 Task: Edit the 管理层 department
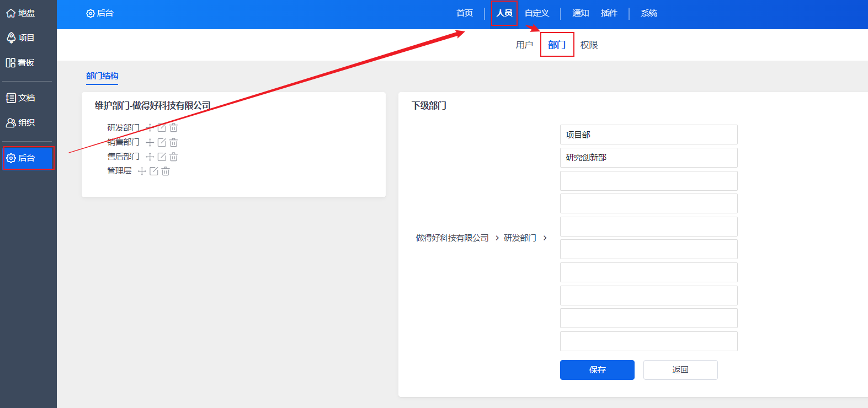point(154,171)
